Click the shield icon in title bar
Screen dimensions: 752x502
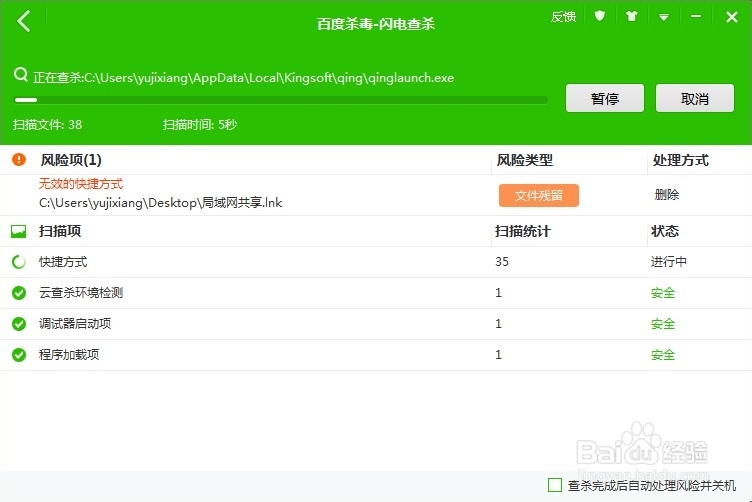click(599, 16)
